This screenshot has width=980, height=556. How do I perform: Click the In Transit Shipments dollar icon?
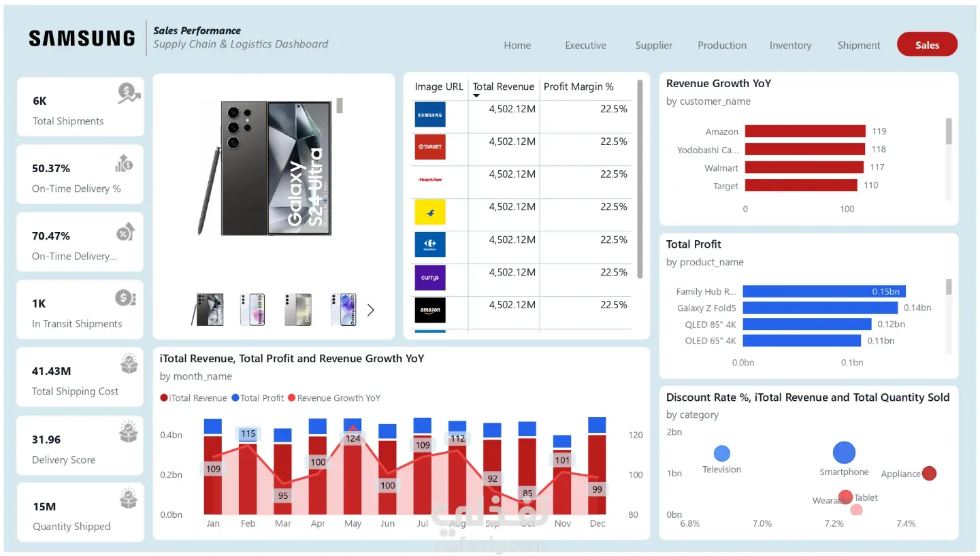125,297
